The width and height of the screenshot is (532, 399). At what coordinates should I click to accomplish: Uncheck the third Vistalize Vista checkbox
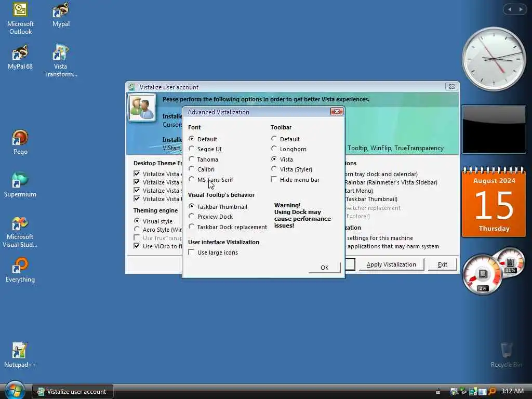[x=137, y=190]
